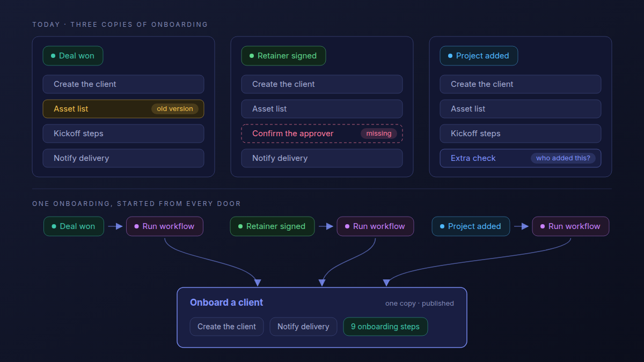
Task: Select Create the client under Deal won card
Action: click(123, 84)
